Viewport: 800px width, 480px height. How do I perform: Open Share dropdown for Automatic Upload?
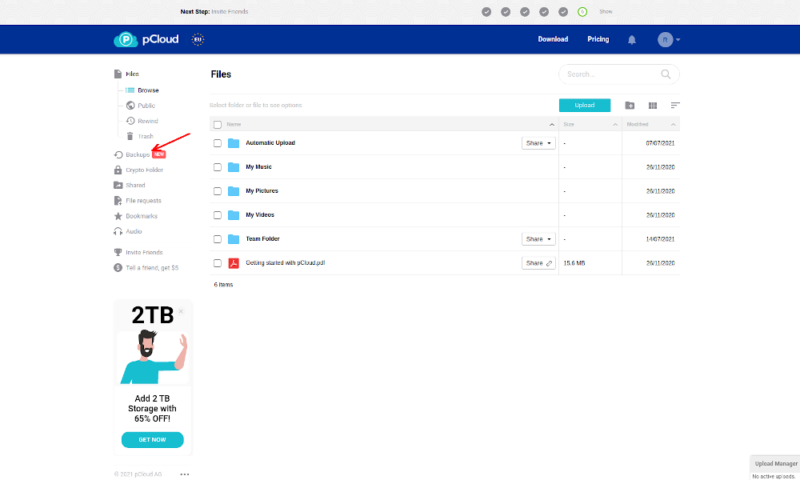pos(538,143)
